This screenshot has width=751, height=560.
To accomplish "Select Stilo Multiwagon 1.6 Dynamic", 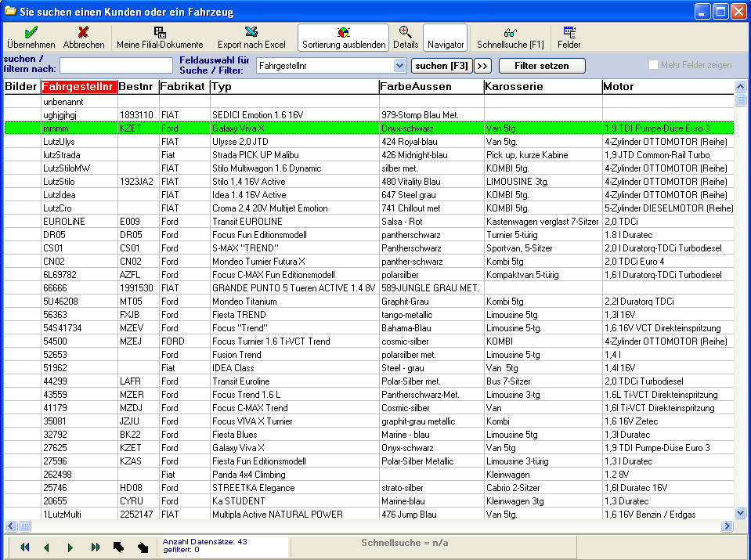I will (x=369, y=168).
